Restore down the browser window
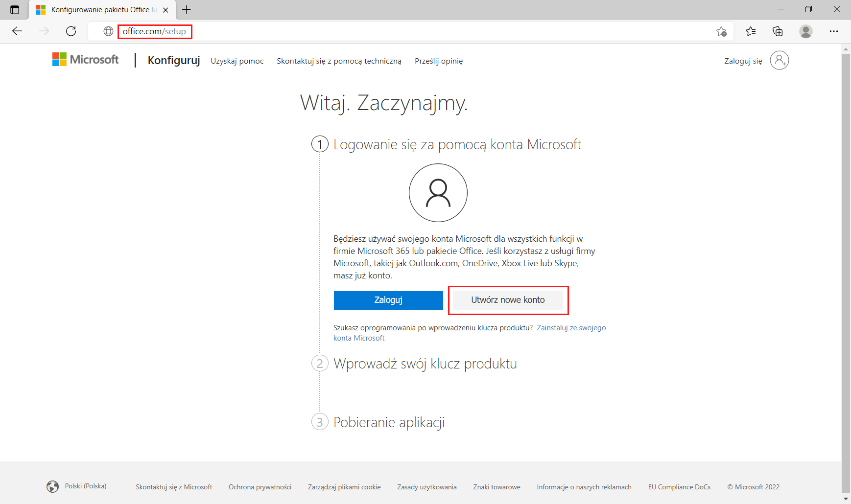851x504 pixels. click(x=808, y=9)
